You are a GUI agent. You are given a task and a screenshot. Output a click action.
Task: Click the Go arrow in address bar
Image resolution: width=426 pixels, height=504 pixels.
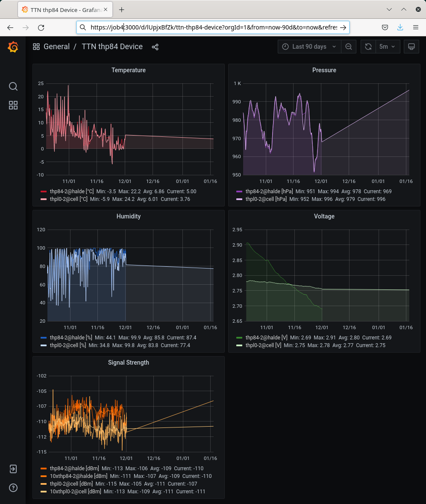click(343, 27)
